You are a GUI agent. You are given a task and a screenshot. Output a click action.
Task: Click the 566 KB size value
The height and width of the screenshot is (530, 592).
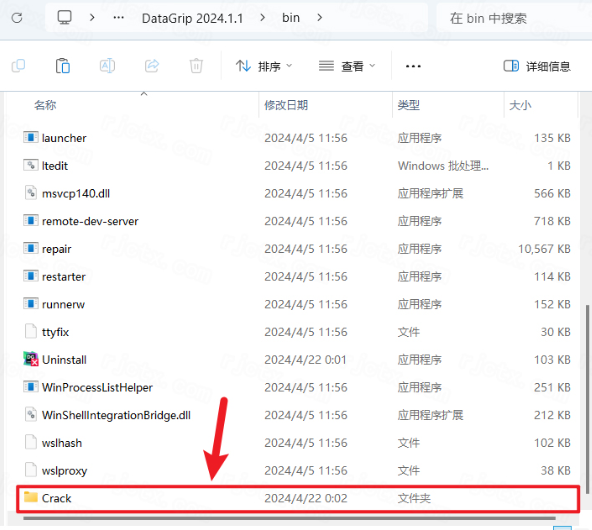(552, 194)
